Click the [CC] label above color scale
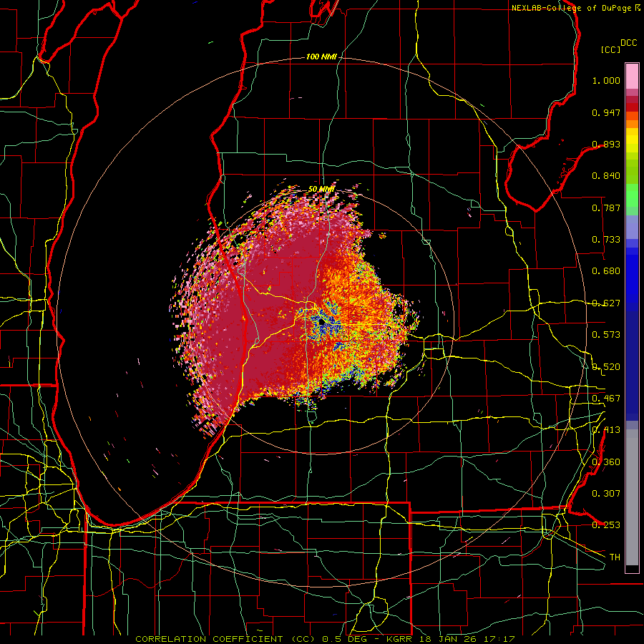Image resolution: width=644 pixels, height=644 pixels. [x=611, y=49]
